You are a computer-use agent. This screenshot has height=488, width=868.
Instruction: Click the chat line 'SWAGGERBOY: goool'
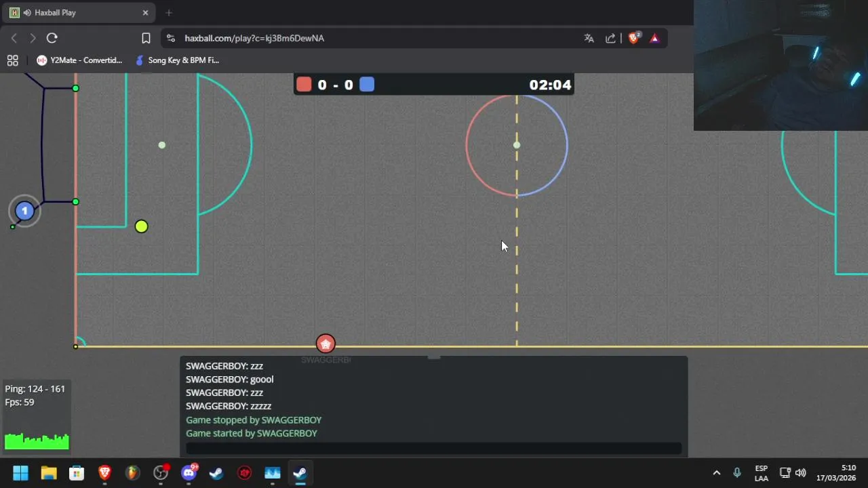(230, 380)
